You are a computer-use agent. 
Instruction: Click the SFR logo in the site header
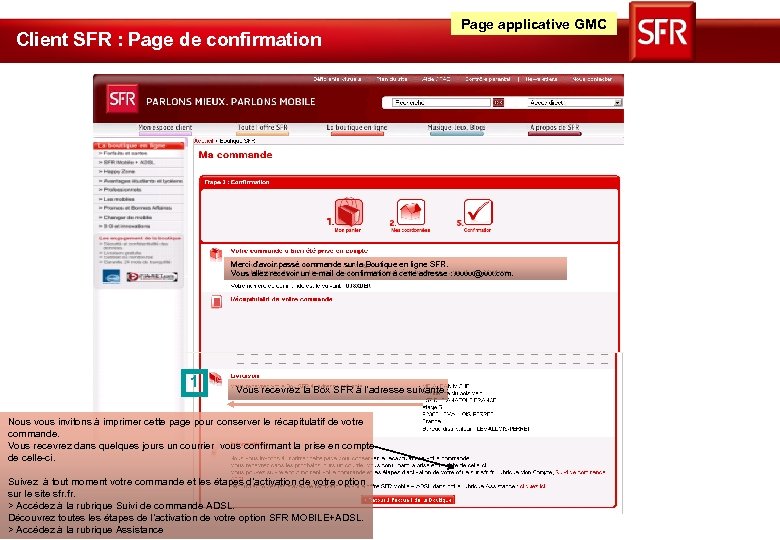point(122,99)
